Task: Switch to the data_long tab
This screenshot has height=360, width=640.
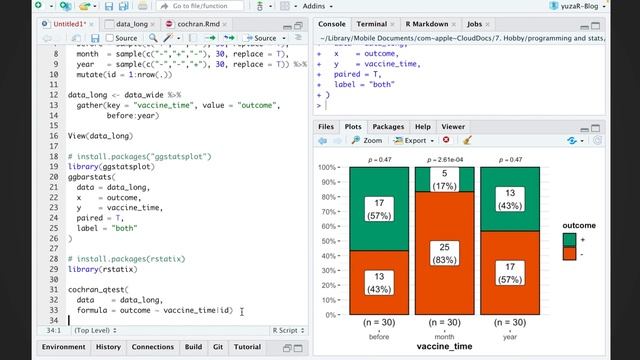Action: [131, 24]
